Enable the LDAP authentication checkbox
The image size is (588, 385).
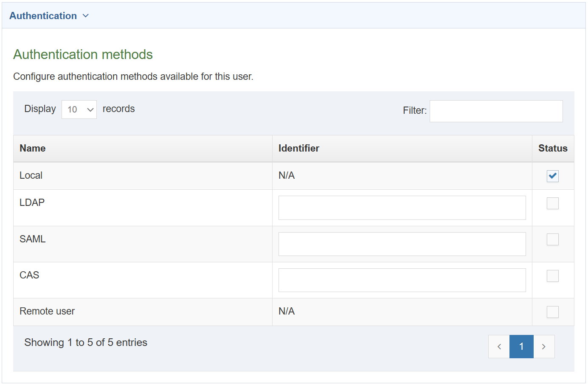[553, 203]
